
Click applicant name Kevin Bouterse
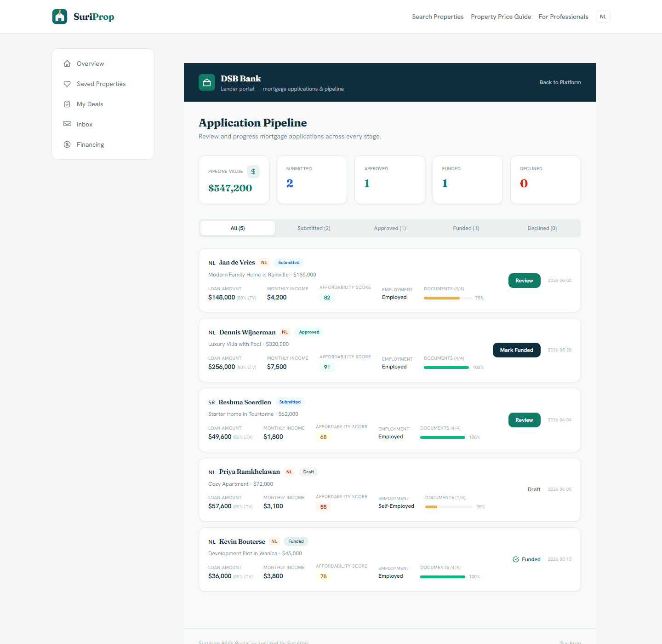point(242,541)
